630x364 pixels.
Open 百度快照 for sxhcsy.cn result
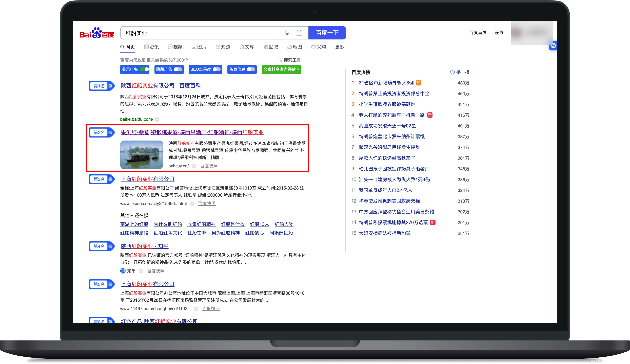[x=209, y=166]
